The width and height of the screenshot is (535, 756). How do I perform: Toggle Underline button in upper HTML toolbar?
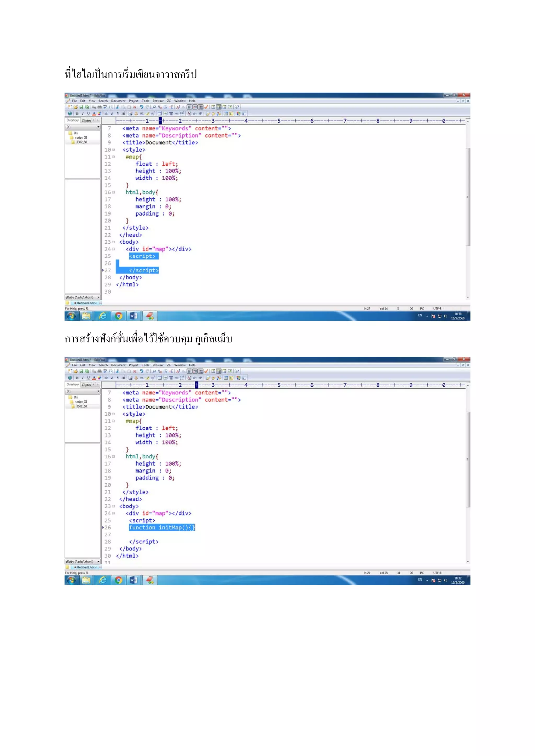coord(88,114)
